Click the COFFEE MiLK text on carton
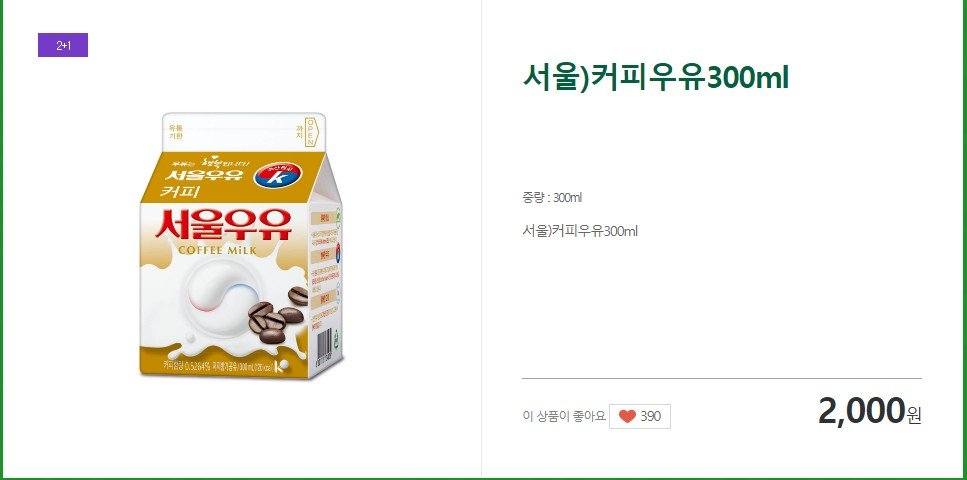967x480 pixels. pyautogui.click(x=216, y=250)
